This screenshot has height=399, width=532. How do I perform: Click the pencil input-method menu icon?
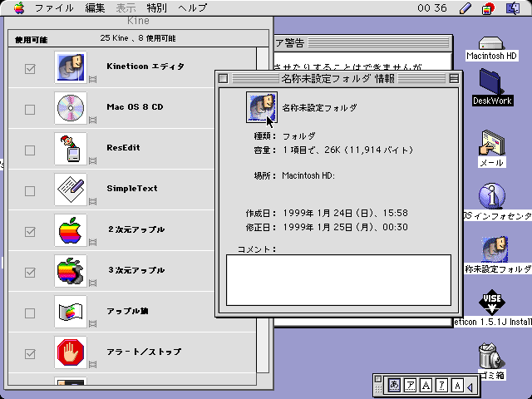465,8
